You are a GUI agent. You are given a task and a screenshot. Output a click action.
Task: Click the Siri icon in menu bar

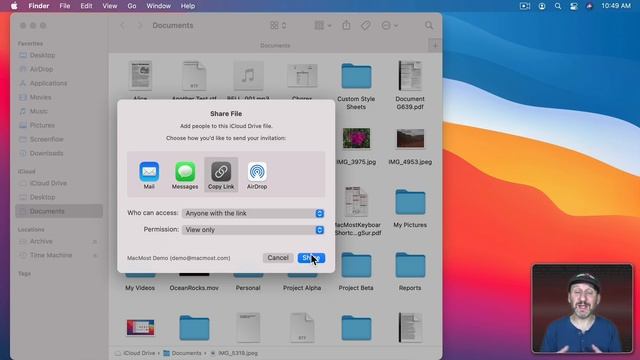589,6
